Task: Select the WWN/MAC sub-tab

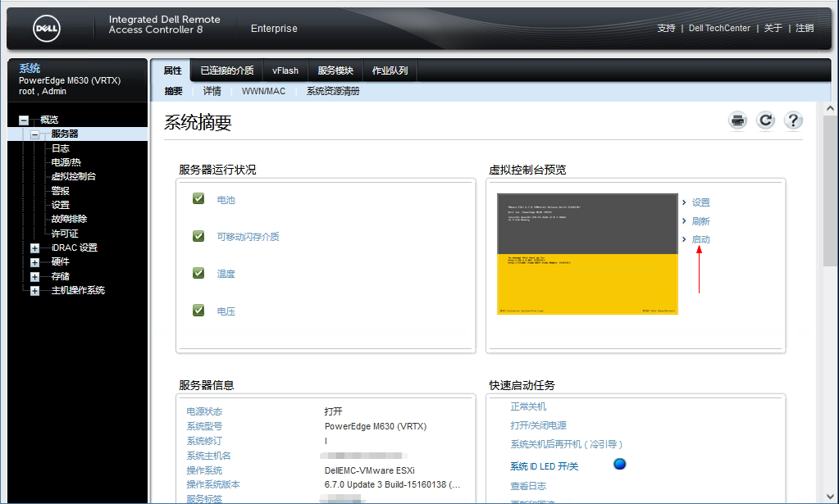Action: [263, 92]
